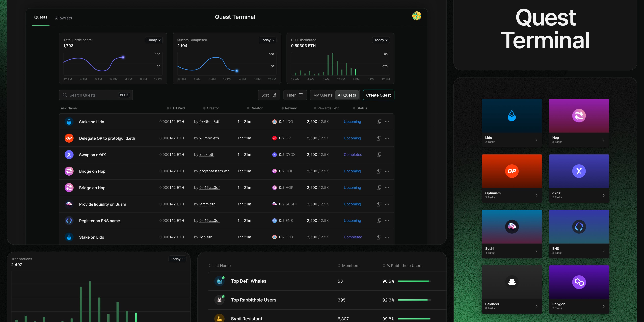Sort by List Name column header
The height and width of the screenshot is (322, 644).
click(x=219, y=266)
